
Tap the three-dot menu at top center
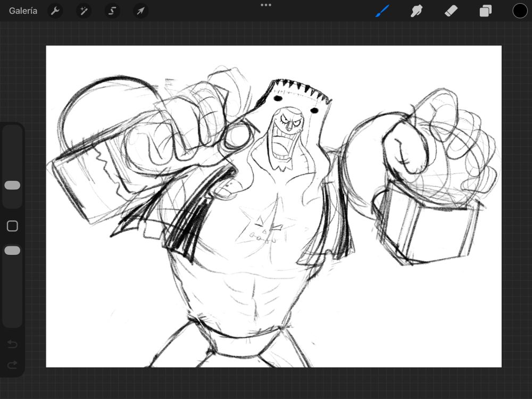266,5
